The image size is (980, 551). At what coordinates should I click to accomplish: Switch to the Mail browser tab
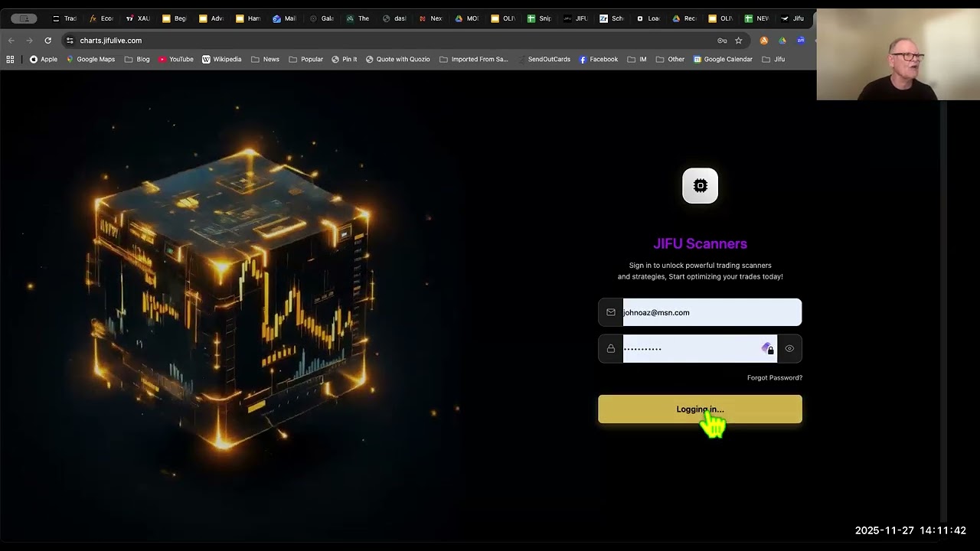[x=285, y=18]
